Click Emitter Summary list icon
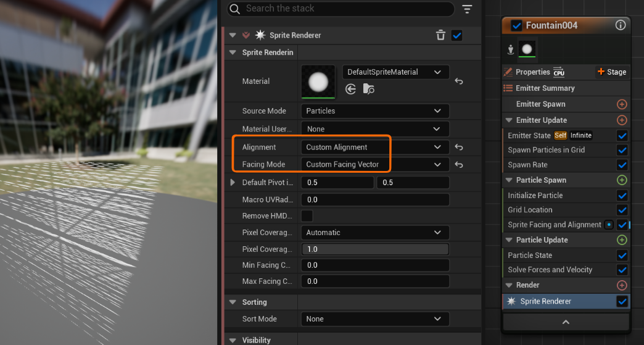644x345 pixels. (x=508, y=88)
